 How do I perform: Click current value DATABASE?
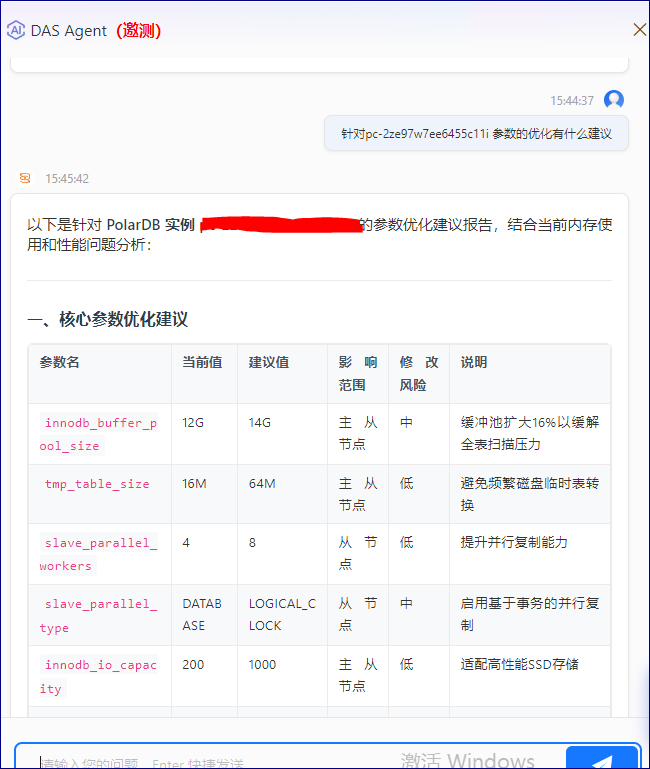(x=202, y=615)
